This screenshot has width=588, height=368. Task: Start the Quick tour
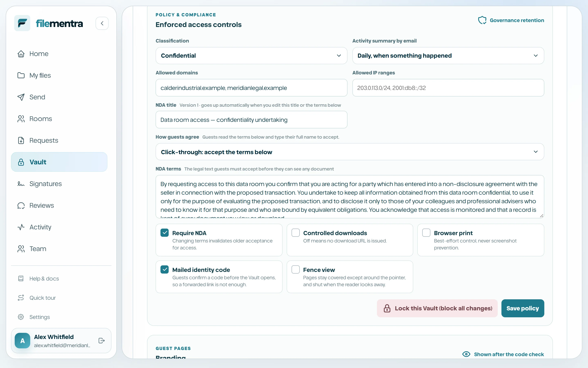pyautogui.click(x=59, y=298)
